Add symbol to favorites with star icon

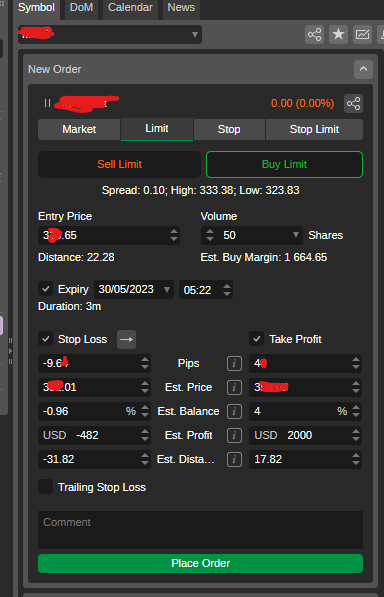[338, 35]
